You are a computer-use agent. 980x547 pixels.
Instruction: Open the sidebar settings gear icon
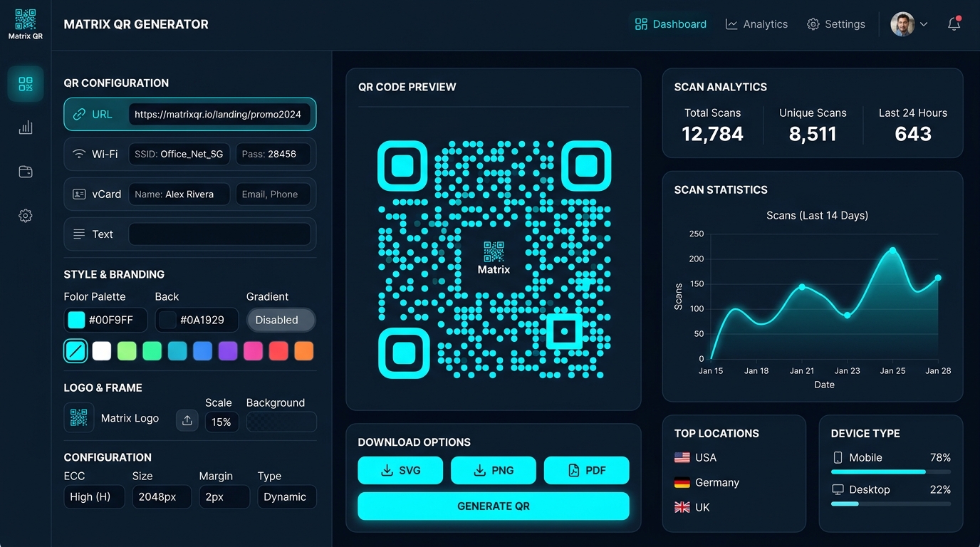(26, 216)
